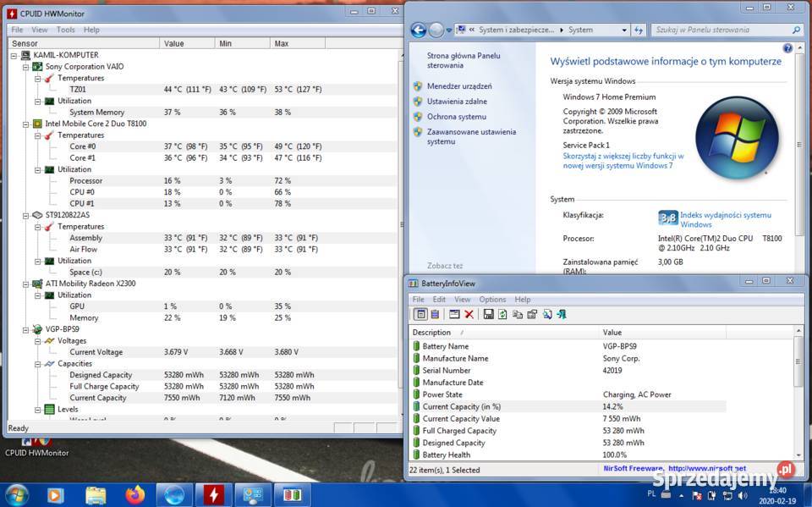The height and width of the screenshot is (507, 812).
Task: Switch to the Battery Log view toolbar icon
Action: click(435, 314)
